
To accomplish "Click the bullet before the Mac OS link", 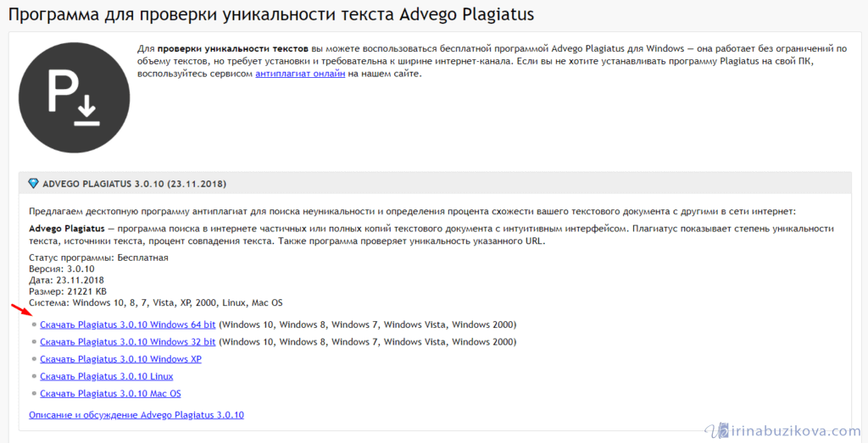I will point(34,394).
